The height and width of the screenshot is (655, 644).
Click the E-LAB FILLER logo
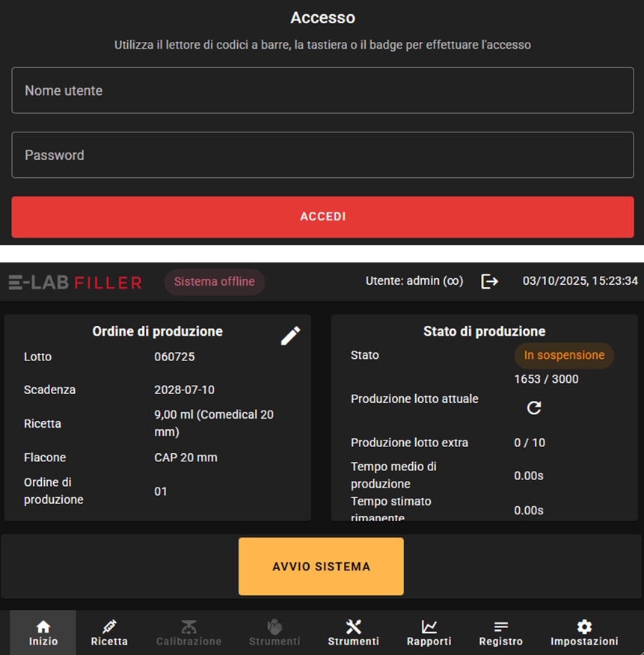(75, 282)
